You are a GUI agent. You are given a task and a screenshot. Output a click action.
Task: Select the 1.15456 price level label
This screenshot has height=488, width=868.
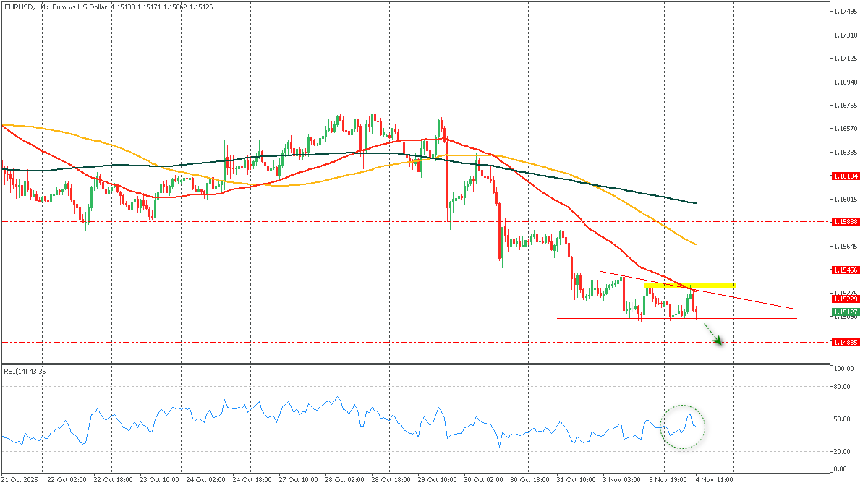pos(845,270)
